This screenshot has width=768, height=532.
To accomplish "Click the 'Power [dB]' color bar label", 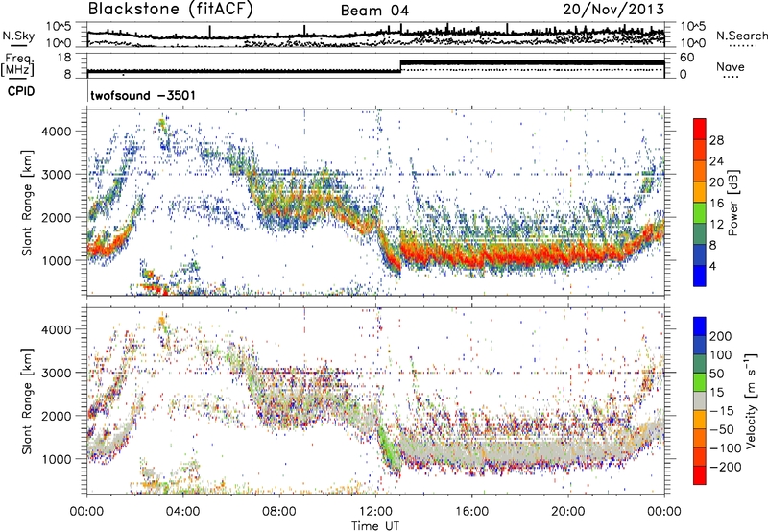I will pos(732,203).
